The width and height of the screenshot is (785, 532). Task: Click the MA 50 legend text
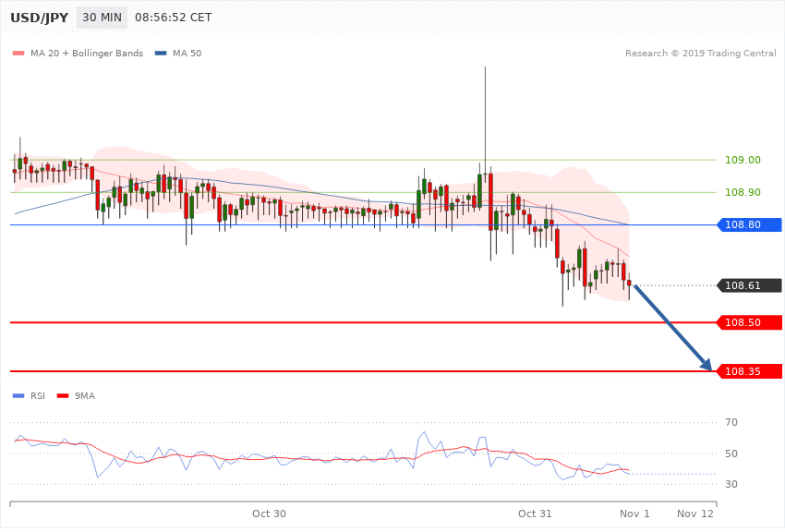pyautogui.click(x=187, y=53)
